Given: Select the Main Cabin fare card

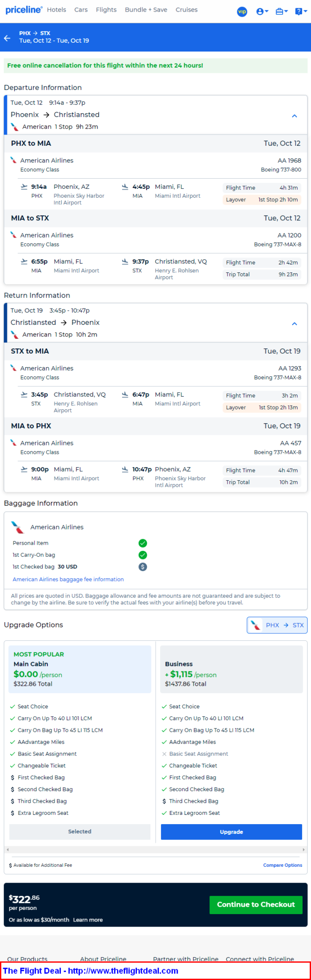Looking at the screenshot, I should click(80, 669).
